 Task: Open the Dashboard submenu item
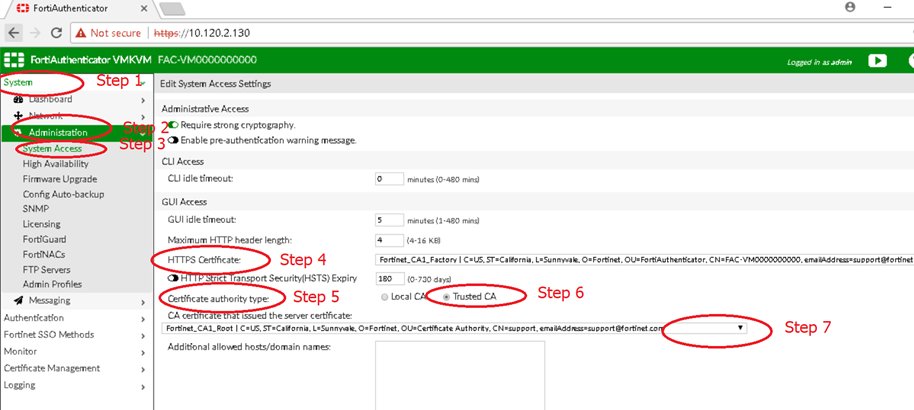(51, 99)
